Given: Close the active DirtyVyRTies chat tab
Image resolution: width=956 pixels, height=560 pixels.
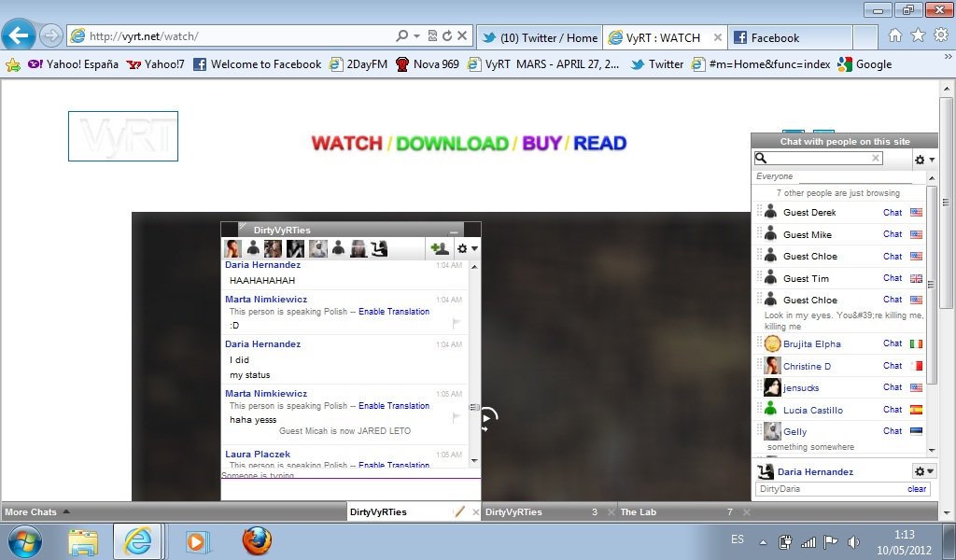Looking at the screenshot, I should click(476, 511).
